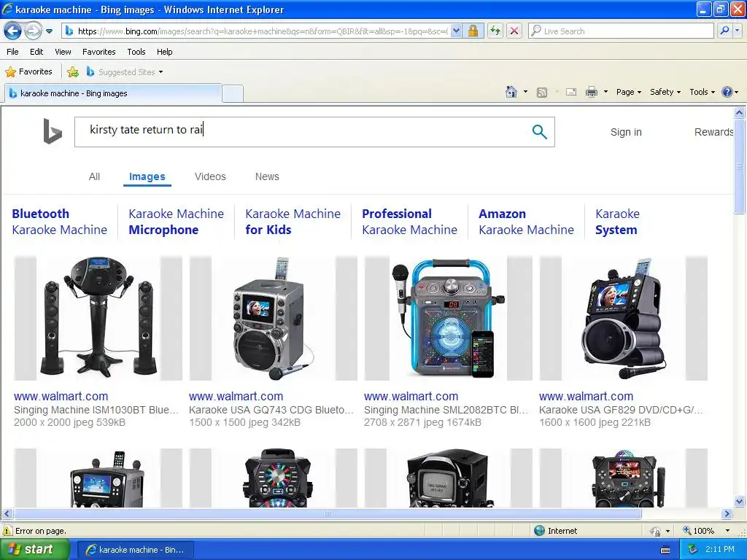Select Bluetooth Karaoke Machine suggestion
The height and width of the screenshot is (560, 747).
[x=60, y=222]
